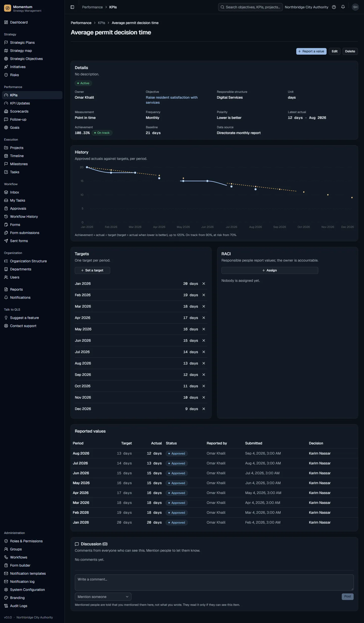Open the Mention someone dropdown
Screen dimensions: 364x623
pos(103,597)
